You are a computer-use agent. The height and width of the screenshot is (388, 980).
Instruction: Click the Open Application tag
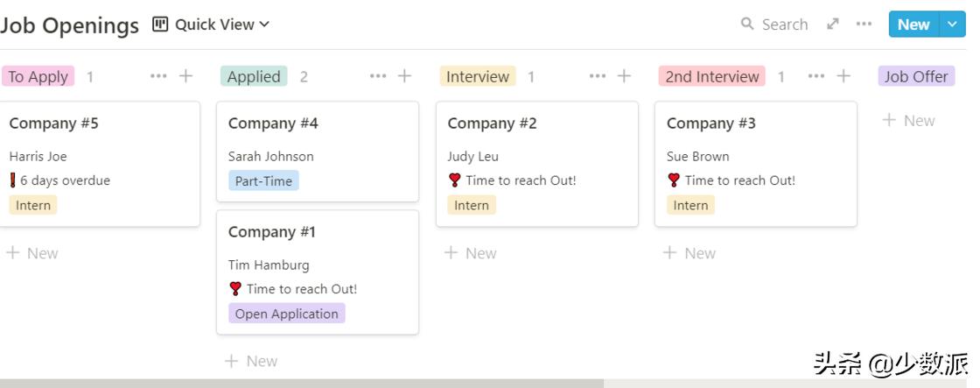[287, 314]
